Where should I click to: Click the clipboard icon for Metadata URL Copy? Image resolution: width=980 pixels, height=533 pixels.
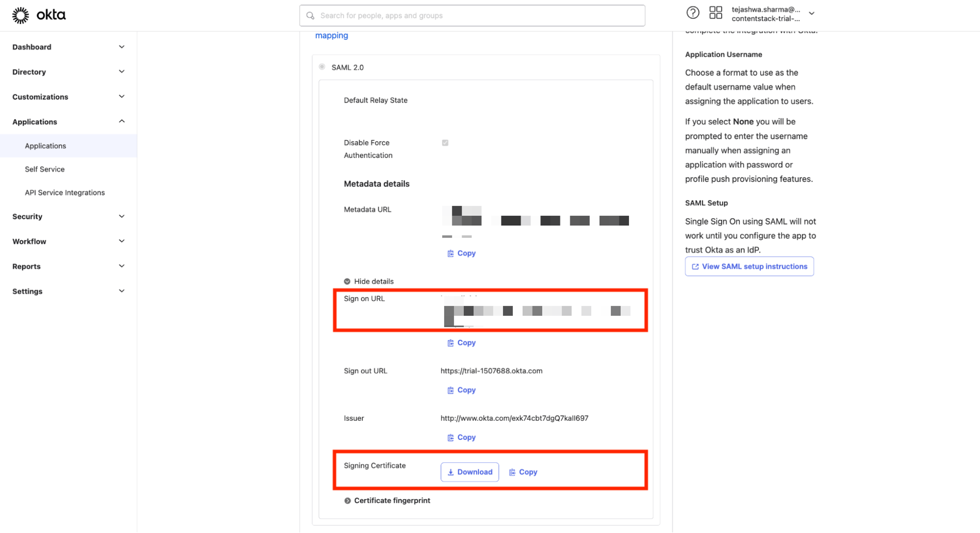[450, 253]
